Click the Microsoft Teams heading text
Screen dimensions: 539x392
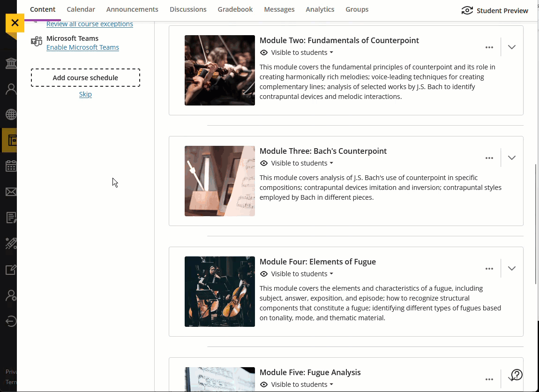tap(73, 38)
